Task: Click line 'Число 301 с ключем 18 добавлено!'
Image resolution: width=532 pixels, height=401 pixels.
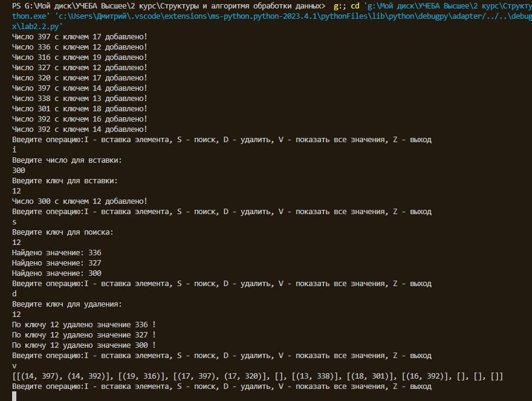Action: point(80,109)
